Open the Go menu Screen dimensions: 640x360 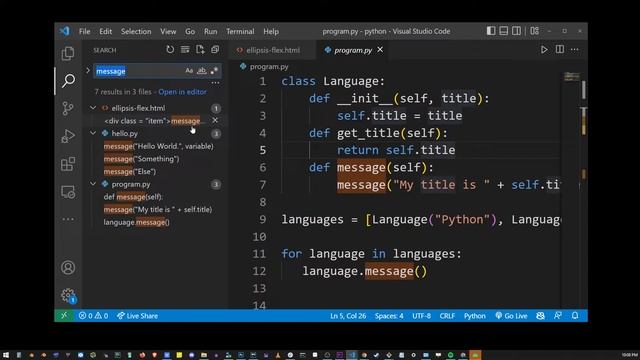pyautogui.click(x=190, y=31)
